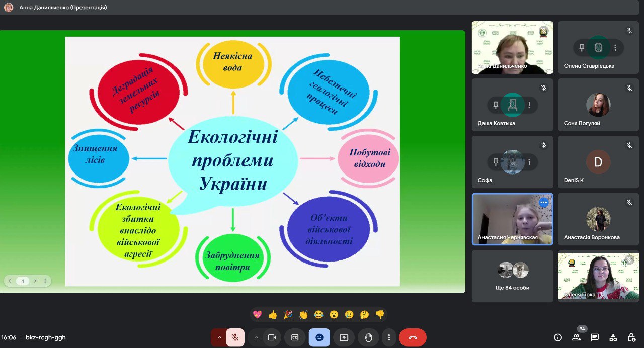Select Олеся Гірка's video tile
This screenshot has height=348, width=644.
598,276
